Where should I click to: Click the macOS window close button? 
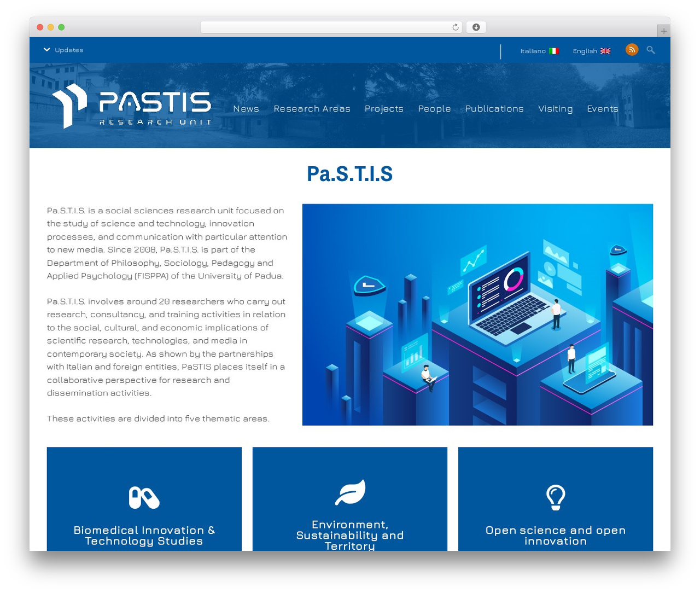point(40,27)
